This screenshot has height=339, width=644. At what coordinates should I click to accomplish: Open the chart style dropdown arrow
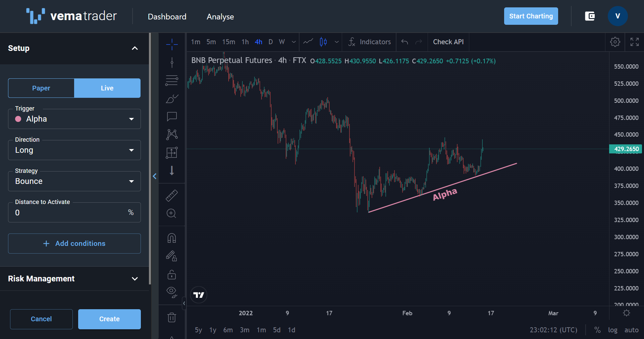click(x=337, y=42)
